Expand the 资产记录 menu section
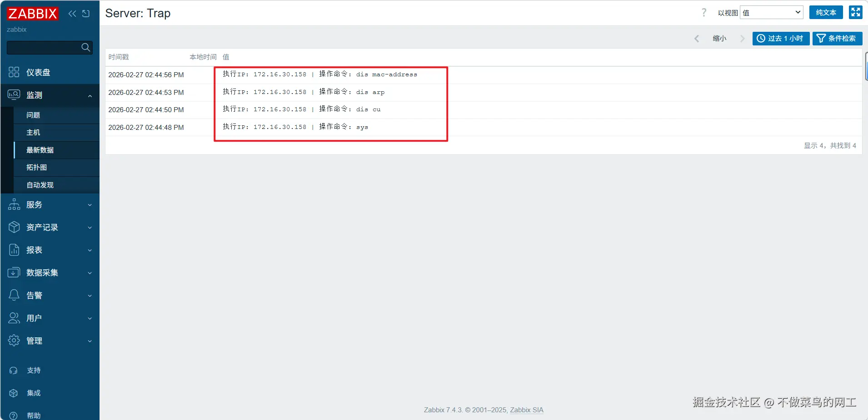 click(90, 227)
